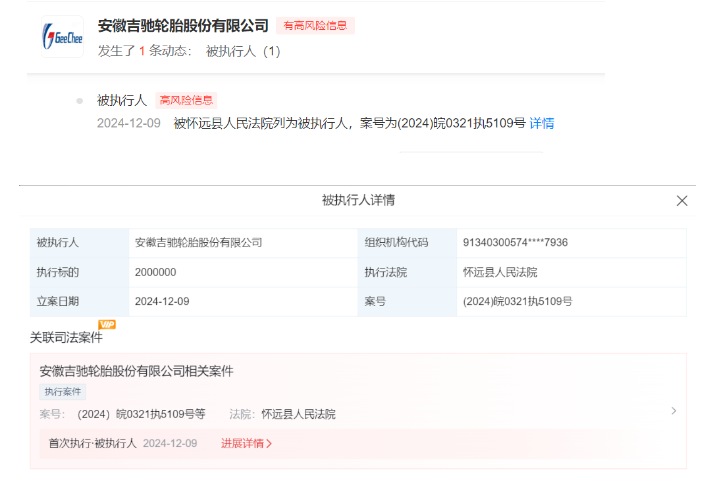Click the 被执行人 company name table value
The height and width of the screenshot is (488, 707).
point(198,242)
